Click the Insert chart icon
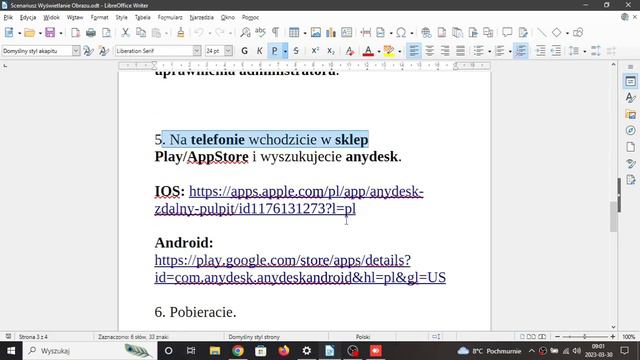640x360 pixels. (331, 33)
